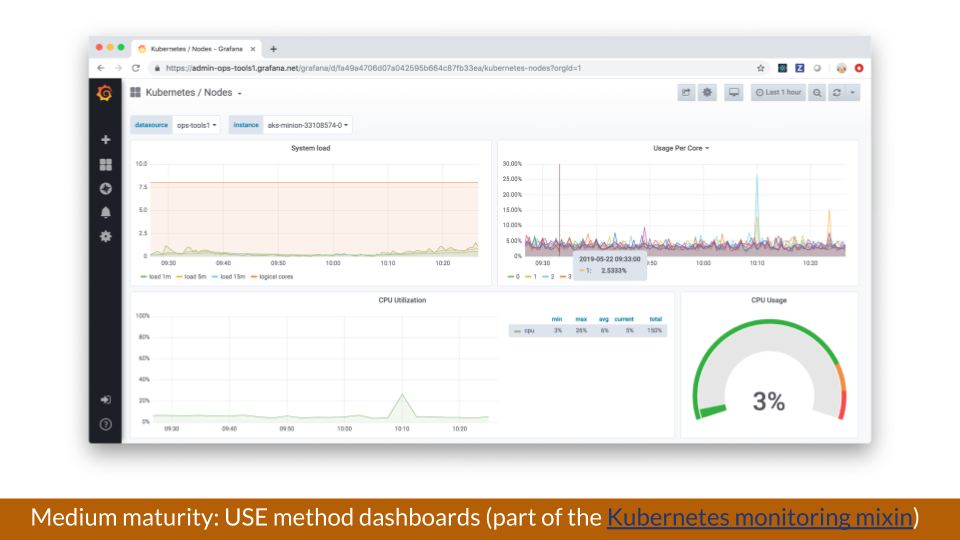Image resolution: width=960 pixels, height=540 pixels.
Task: Toggle the cpu legend row
Action: [x=588, y=331]
